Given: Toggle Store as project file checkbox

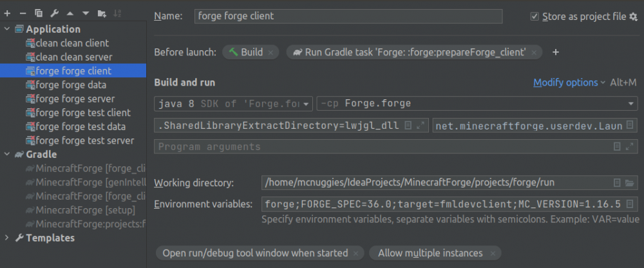Looking at the screenshot, I should pos(535,17).
